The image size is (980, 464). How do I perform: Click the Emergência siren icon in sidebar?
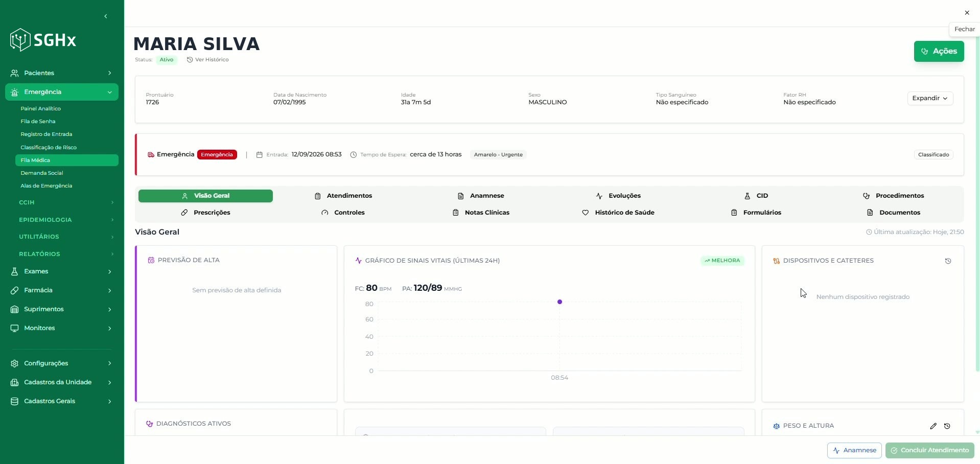15,92
